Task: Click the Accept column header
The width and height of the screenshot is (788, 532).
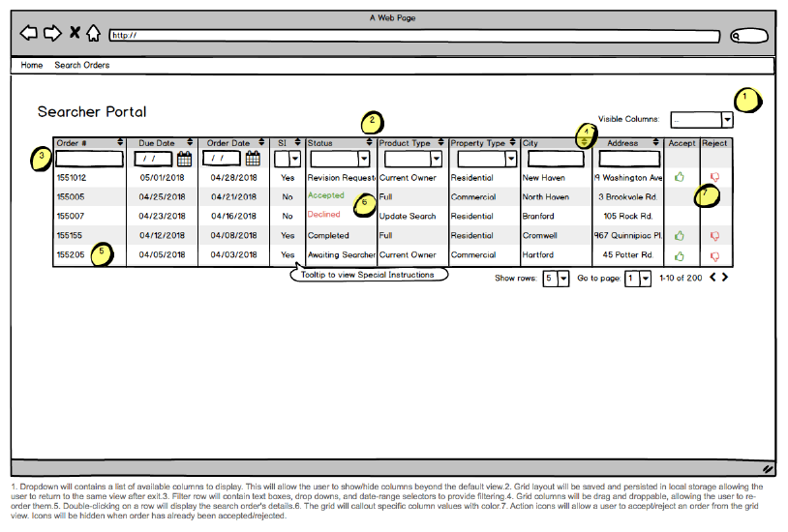Action: 682,143
